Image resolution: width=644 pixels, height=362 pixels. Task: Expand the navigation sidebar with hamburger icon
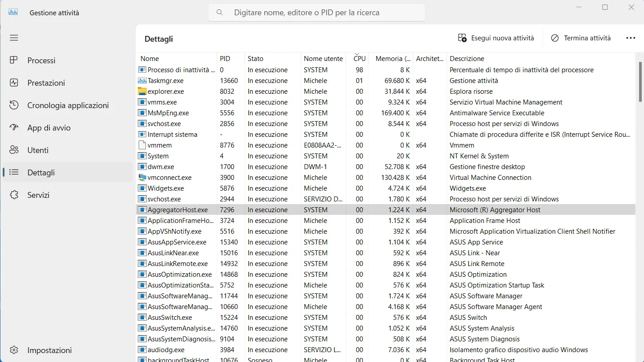[14, 38]
